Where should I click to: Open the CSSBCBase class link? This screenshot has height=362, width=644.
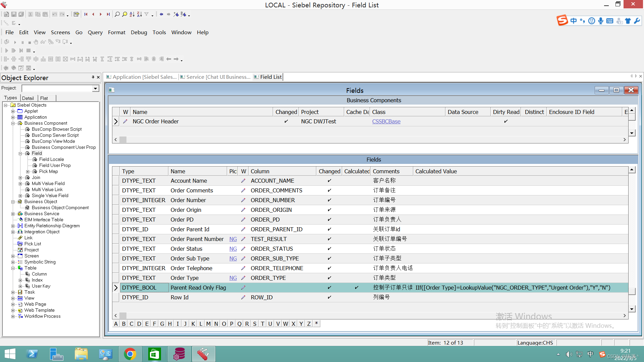(x=386, y=121)
